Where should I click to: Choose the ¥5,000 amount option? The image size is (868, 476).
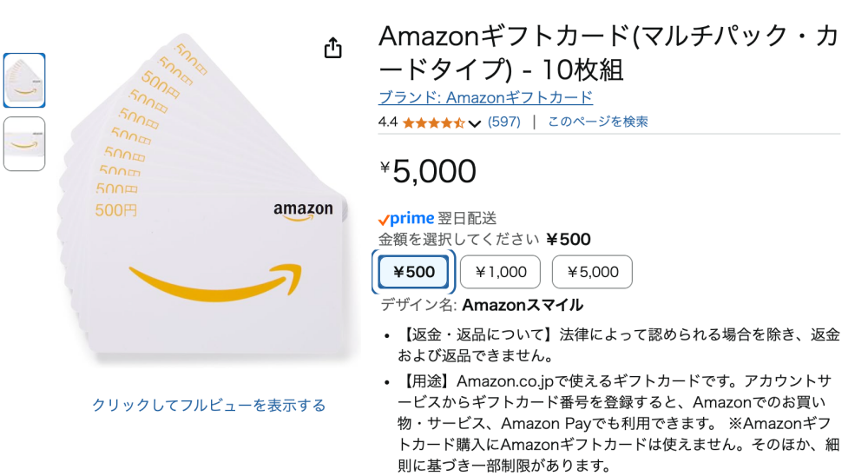(592, 272)
